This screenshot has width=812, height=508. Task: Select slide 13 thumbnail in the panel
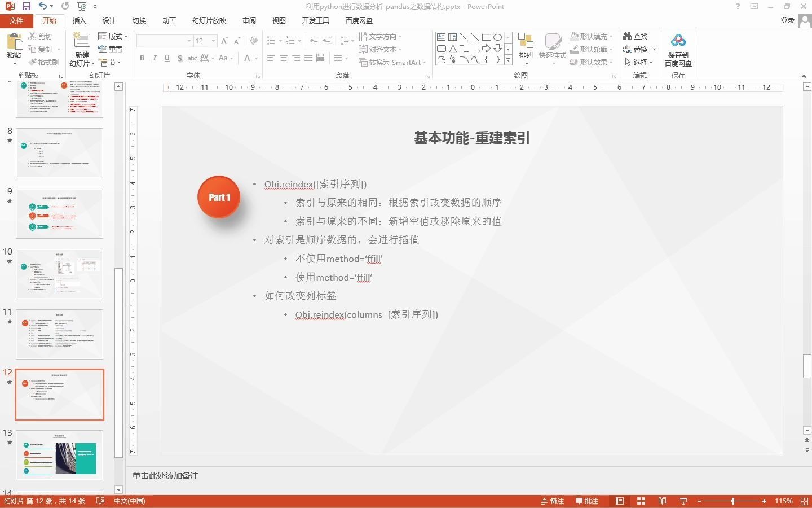point(59,455)
